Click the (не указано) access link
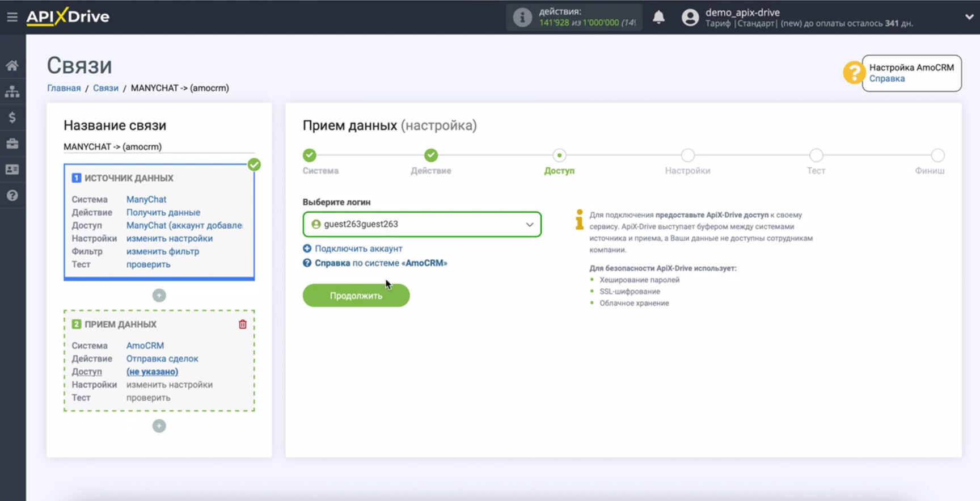Screen dimensions: 980x501 pos(152,372)
